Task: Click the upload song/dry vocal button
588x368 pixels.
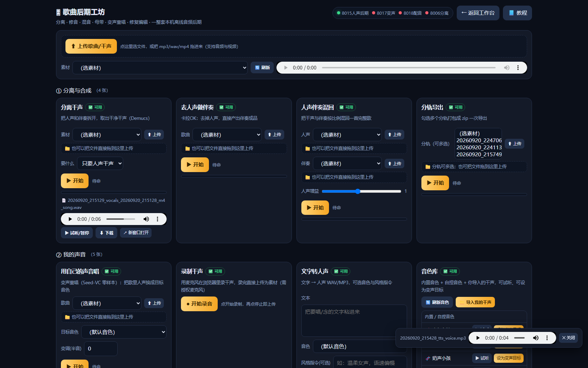Action: (91, 46)
